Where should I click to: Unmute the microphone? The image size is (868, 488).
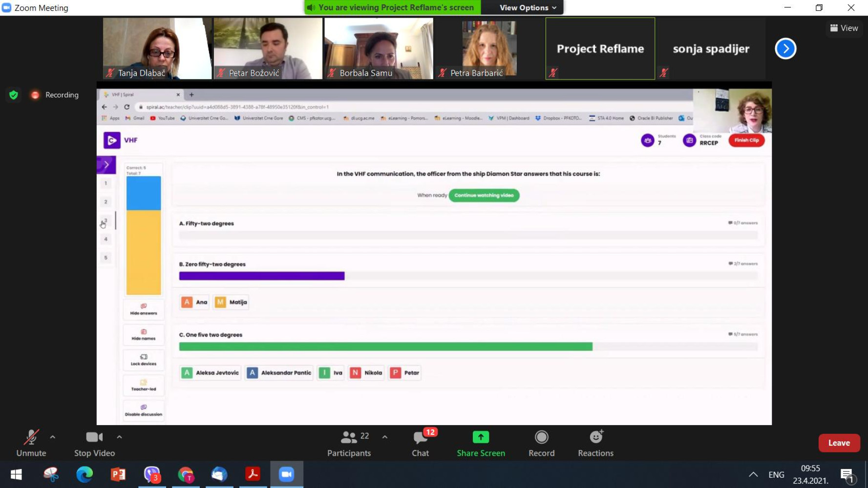point(31,443)
